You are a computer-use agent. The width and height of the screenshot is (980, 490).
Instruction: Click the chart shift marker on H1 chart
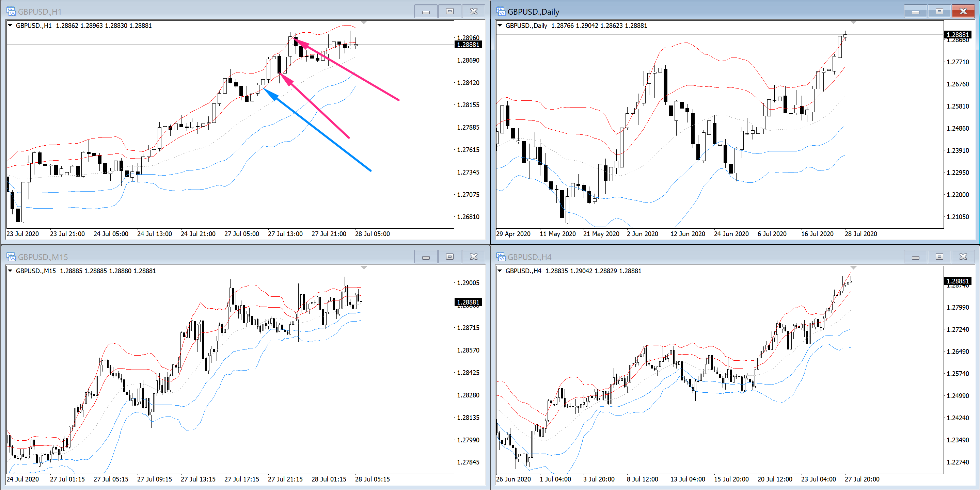tap(364, 23)
